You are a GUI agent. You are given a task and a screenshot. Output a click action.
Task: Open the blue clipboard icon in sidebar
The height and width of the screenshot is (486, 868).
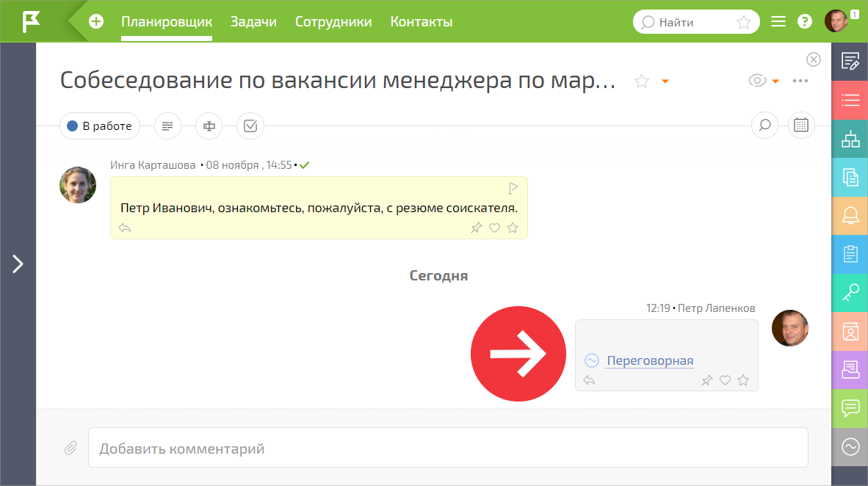[x=850, y=254]
